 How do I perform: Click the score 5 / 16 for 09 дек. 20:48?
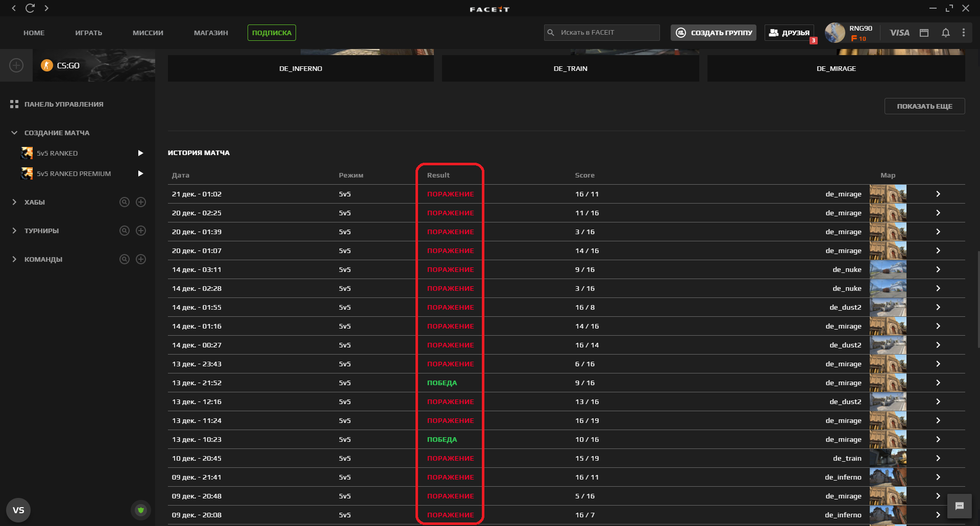(585, 496)
